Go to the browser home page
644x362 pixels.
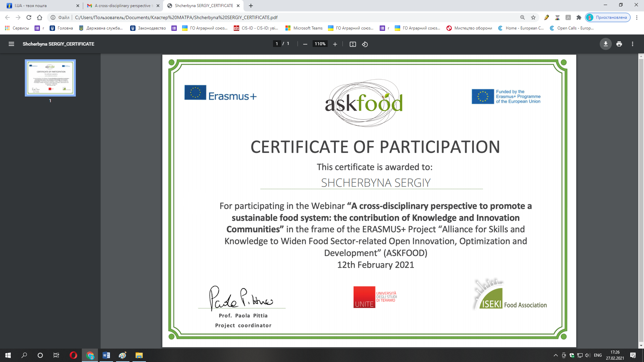click(x=40, y=17)
